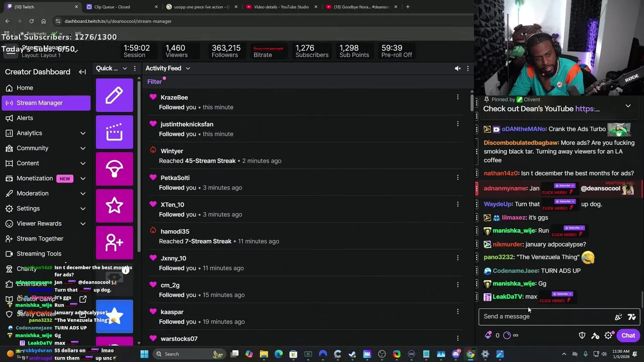
Task: Open the moderator tools gavel icon
Action: click(x=595, y=335)
